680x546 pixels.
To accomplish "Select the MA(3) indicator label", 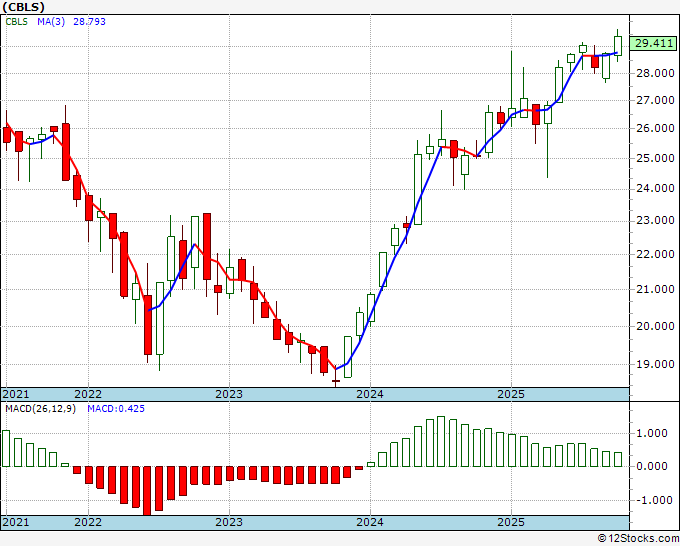I will 51,21.
